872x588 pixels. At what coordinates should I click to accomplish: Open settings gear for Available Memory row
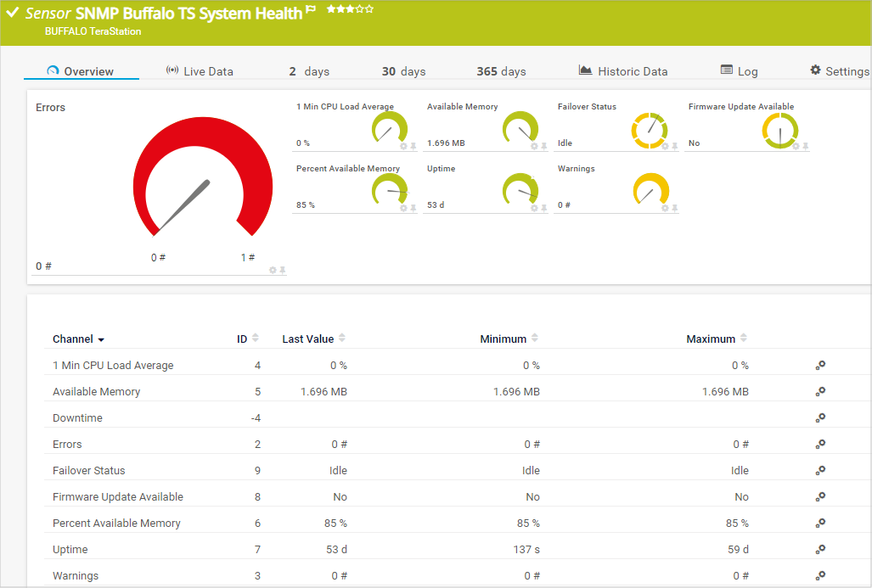pyautogui.click(x=820, y=391)
